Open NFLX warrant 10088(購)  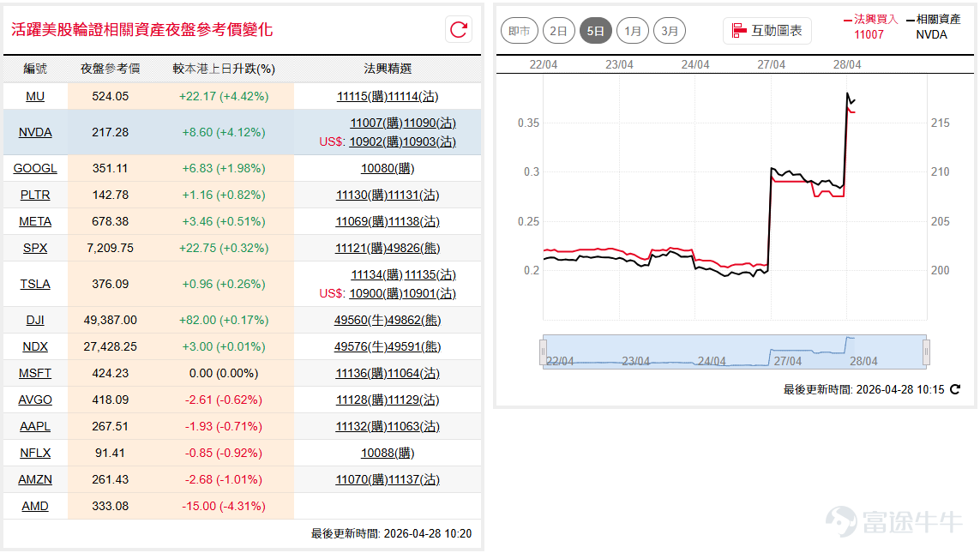[x=388, y=453]
